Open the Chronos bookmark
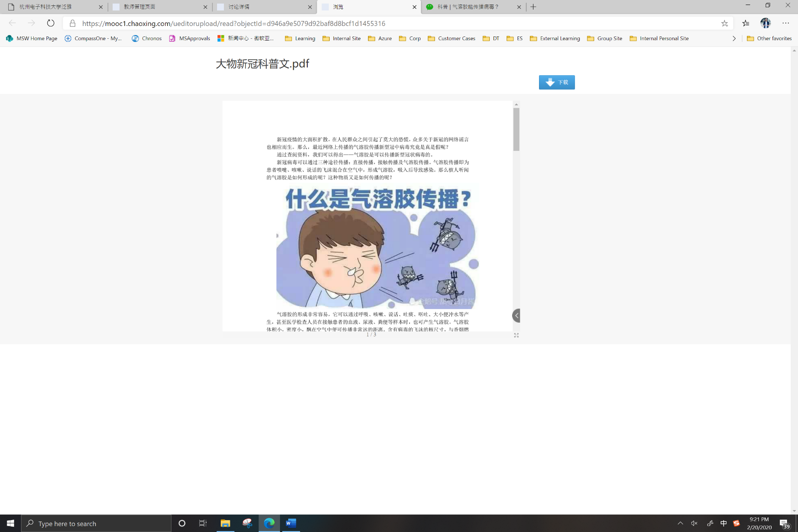798x532 pixels. click(147, 38)
